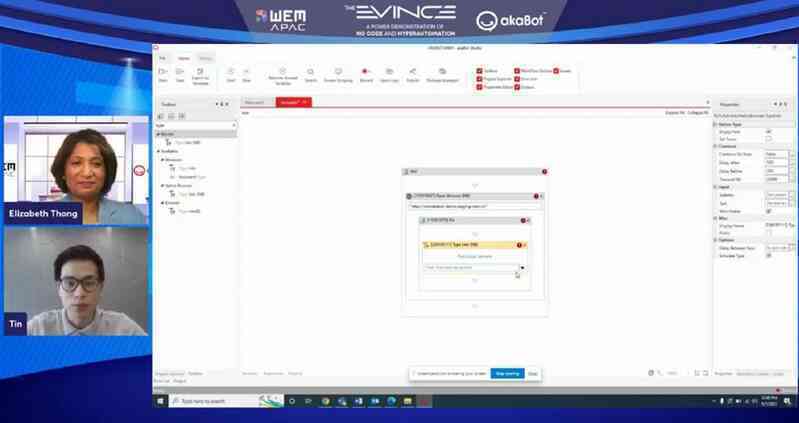Open the Imports tab below the canvas
The width and height of the screenshot is (799, 423).
(296, 374)
